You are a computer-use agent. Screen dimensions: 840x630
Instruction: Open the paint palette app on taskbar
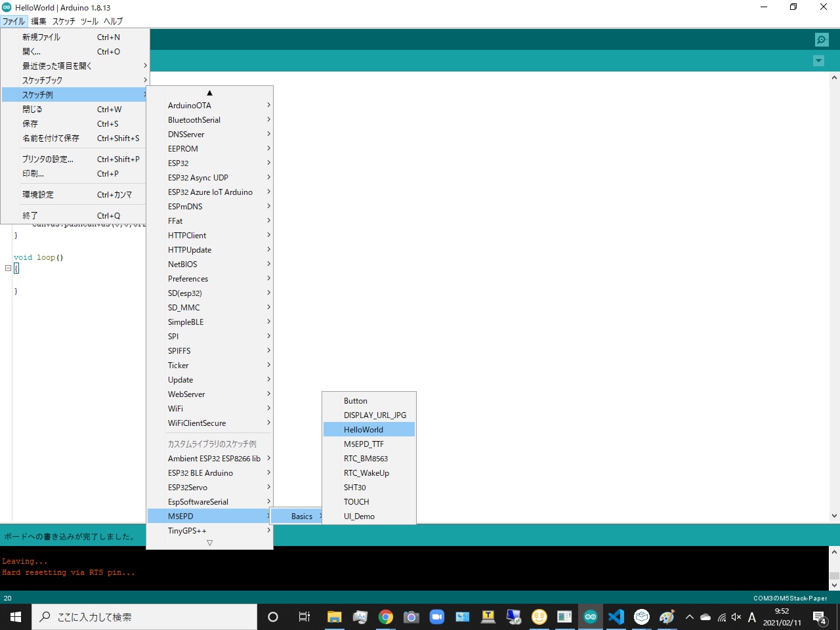[x=667, y=617]
